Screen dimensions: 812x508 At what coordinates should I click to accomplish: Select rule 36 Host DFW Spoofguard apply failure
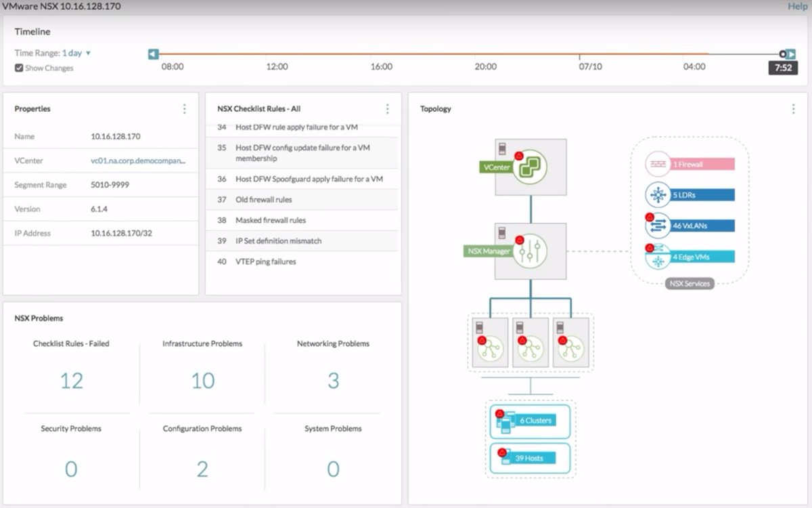[303, 179]
